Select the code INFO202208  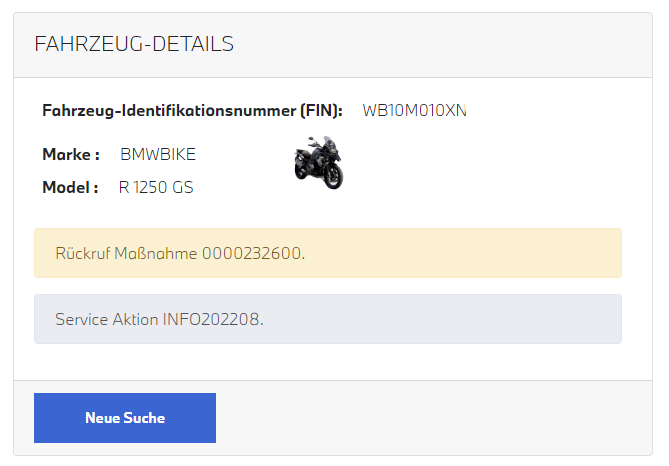tap(211, 319)
